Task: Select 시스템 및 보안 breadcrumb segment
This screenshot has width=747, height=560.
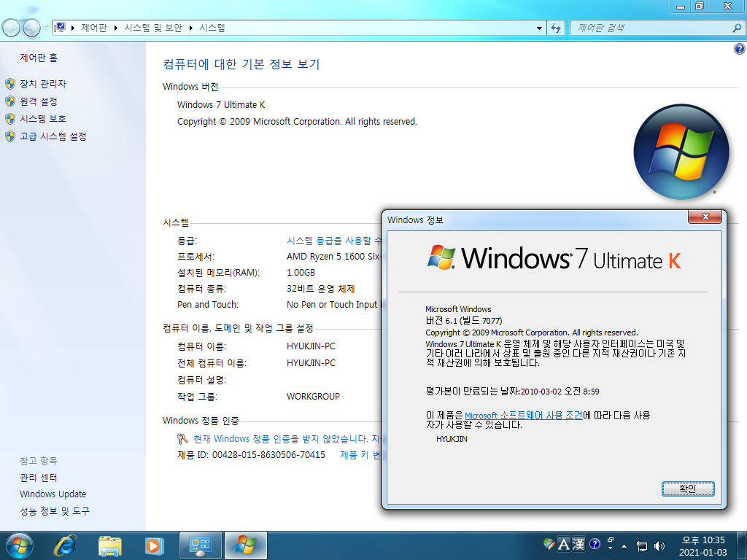Action: (153, 28)
